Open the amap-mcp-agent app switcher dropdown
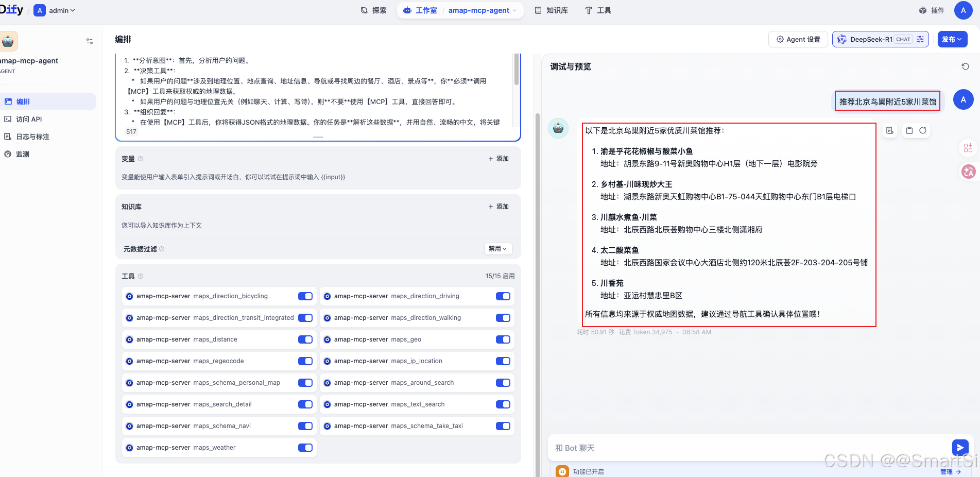980x477 pixels. click(481, 10)
